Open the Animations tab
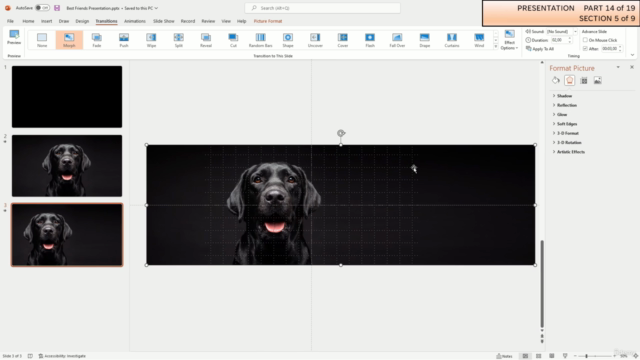 135,21
